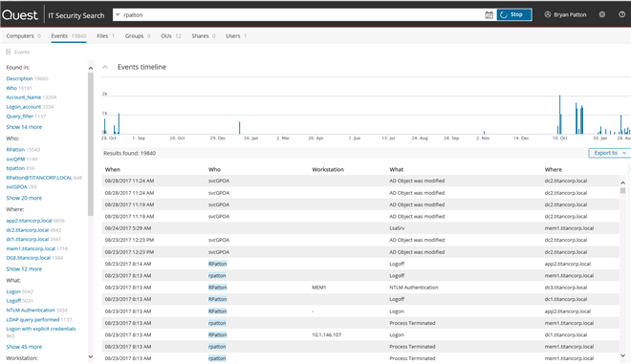The width and height of the screenshot is (631, 364).
Task: Click the Bryan Patton user profile icon
Action: 547,14
